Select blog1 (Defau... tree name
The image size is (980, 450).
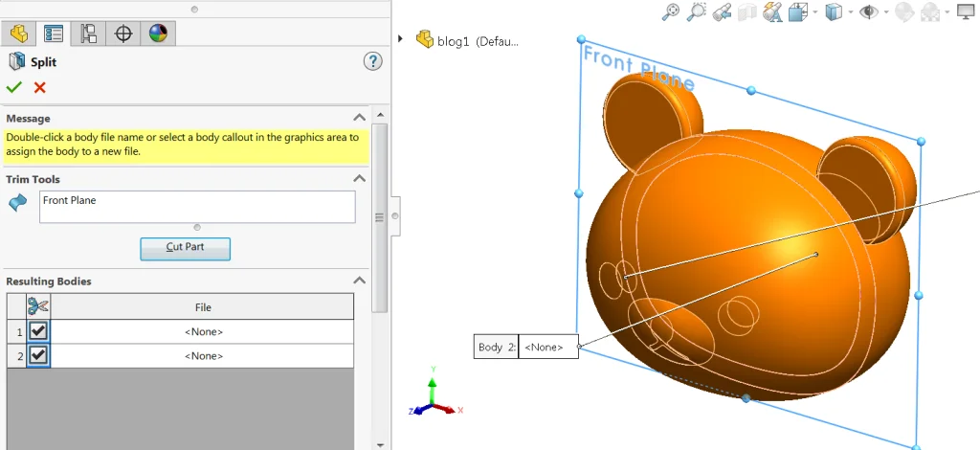[x=479, y=42]
